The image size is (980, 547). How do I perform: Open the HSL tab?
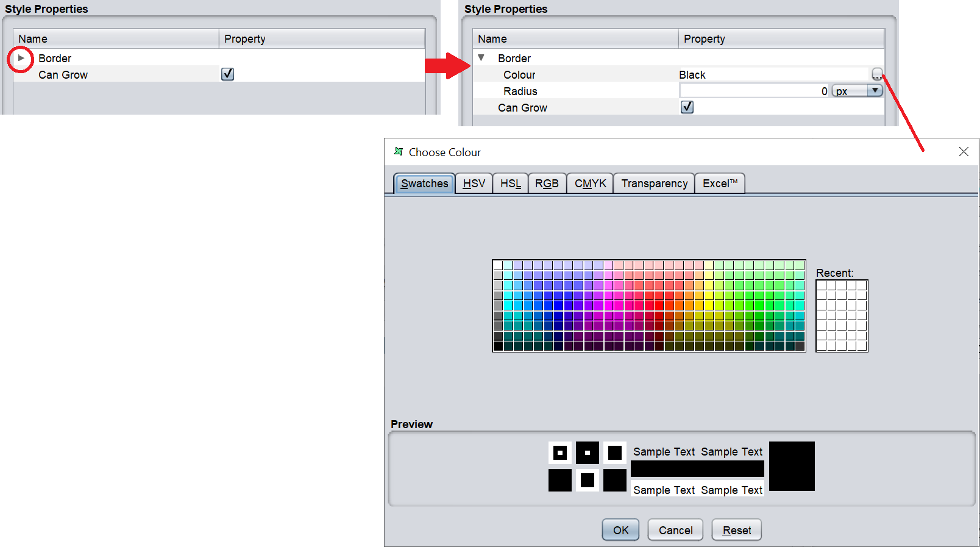pyautogui.click(x=510, y=184)
